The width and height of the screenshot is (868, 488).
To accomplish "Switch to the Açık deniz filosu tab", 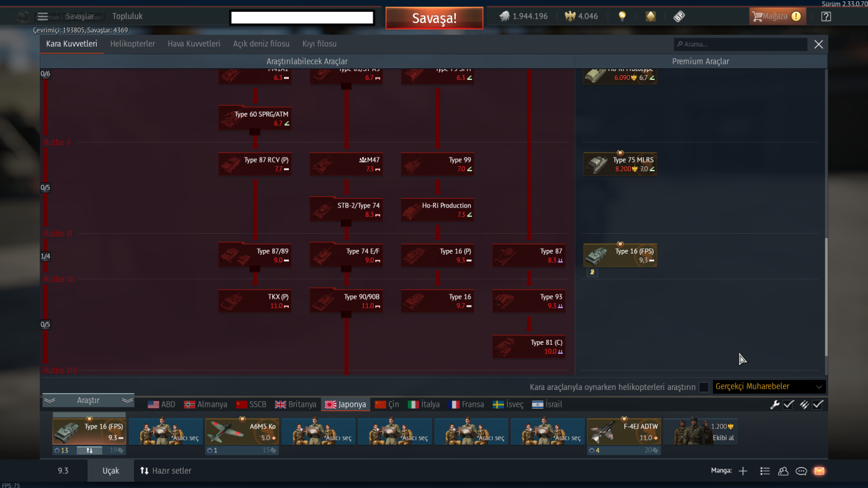I will 261,44.
